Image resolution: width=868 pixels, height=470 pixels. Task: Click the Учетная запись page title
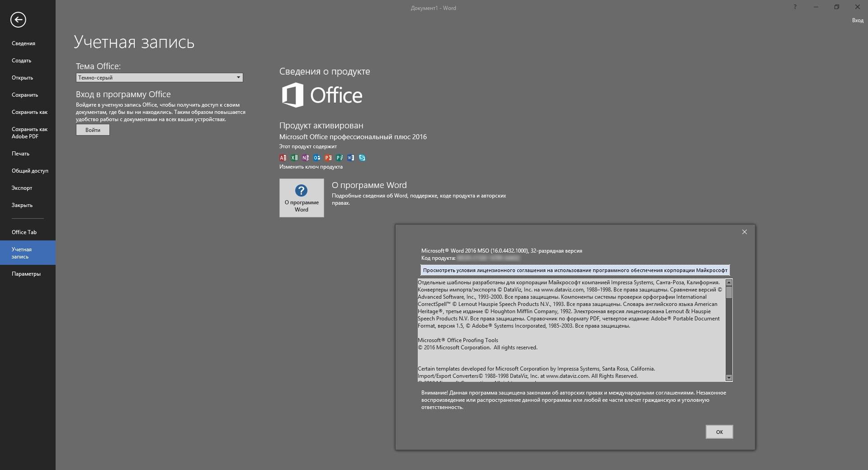click(x=134, y=42)
